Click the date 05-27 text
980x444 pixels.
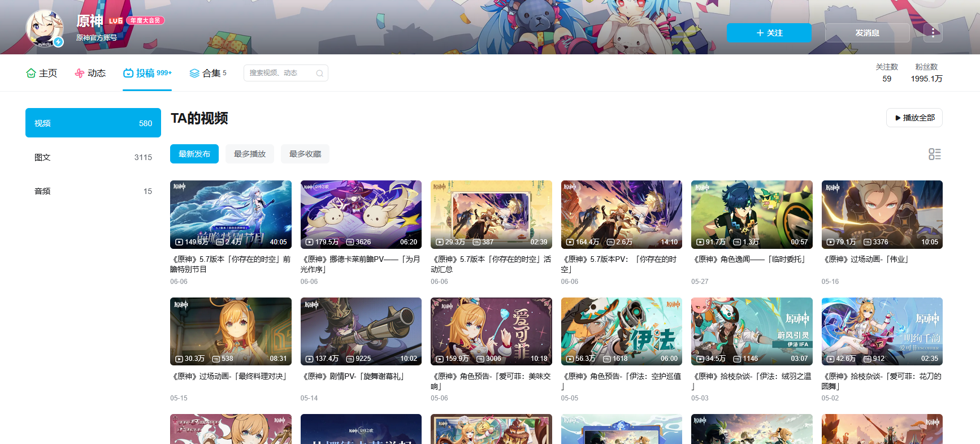tap(700, 281)
